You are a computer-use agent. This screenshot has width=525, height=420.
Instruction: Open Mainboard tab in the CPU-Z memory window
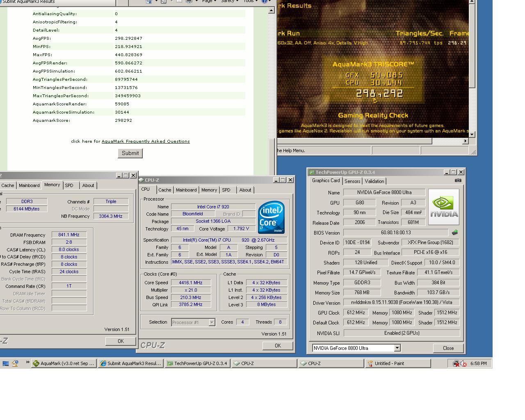pos(29,185)
